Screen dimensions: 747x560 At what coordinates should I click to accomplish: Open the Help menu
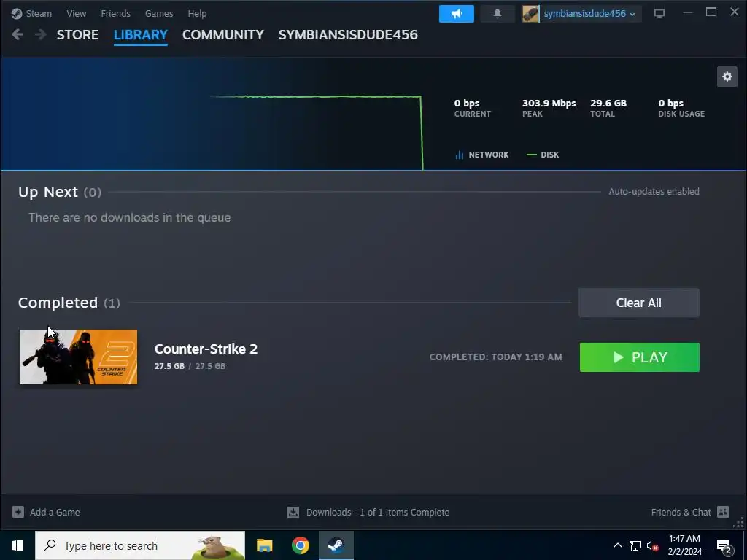[197, 13]
